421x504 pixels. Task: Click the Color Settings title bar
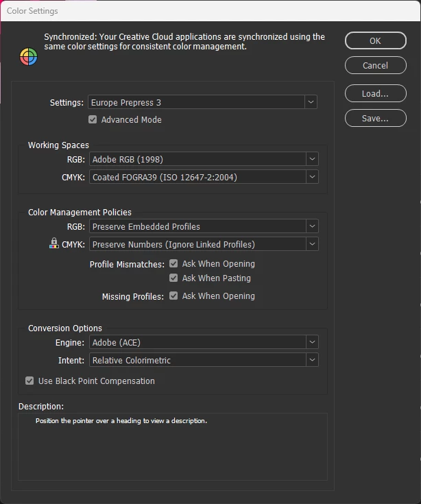(210, 11)
